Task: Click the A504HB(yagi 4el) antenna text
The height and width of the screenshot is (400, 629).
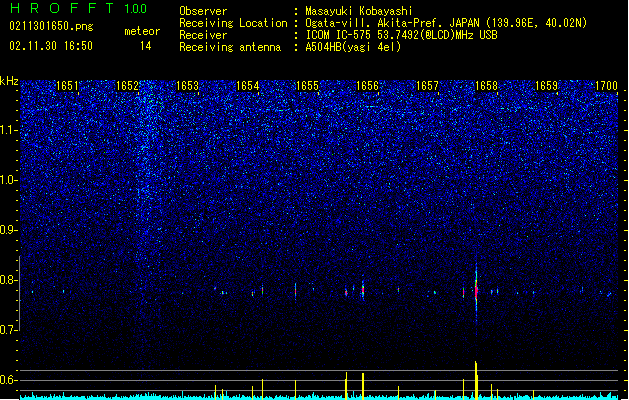Action: click(x=353, y=47)
